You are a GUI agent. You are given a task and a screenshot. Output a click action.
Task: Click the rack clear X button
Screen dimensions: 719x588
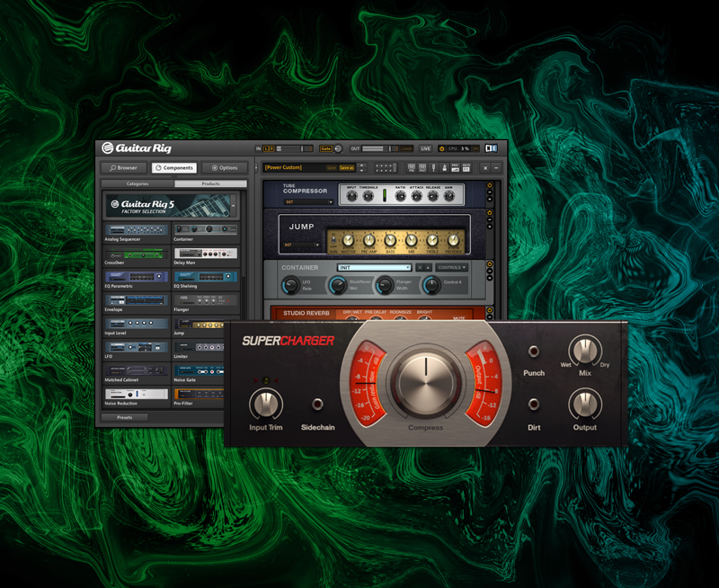485,168
